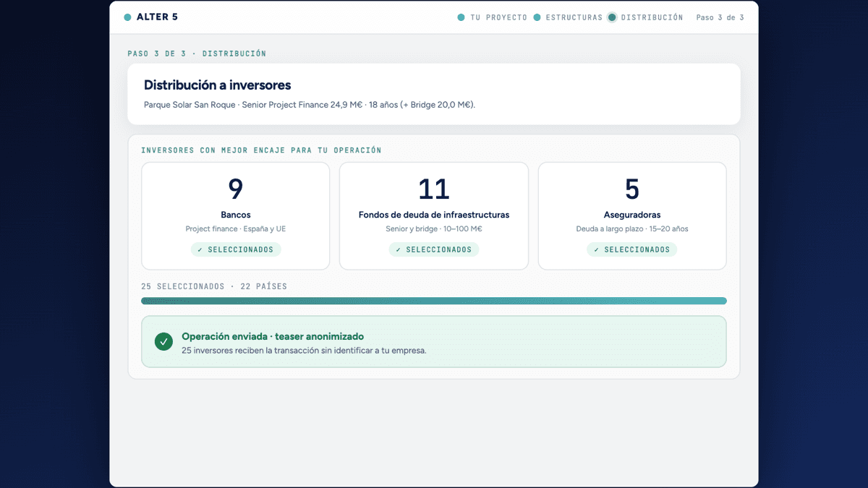Screen dimensions: 868x488
Task: Click the 'Aseguradoras' label
Action: pos(632,215)
